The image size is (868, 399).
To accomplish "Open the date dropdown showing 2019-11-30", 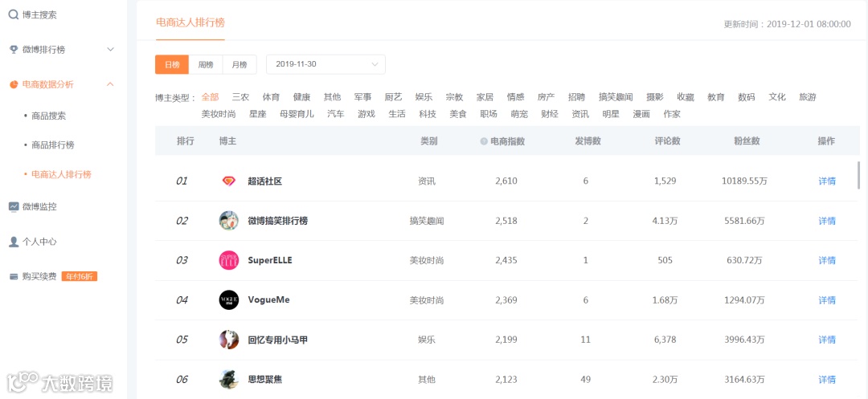I will (x=325, y=64).
